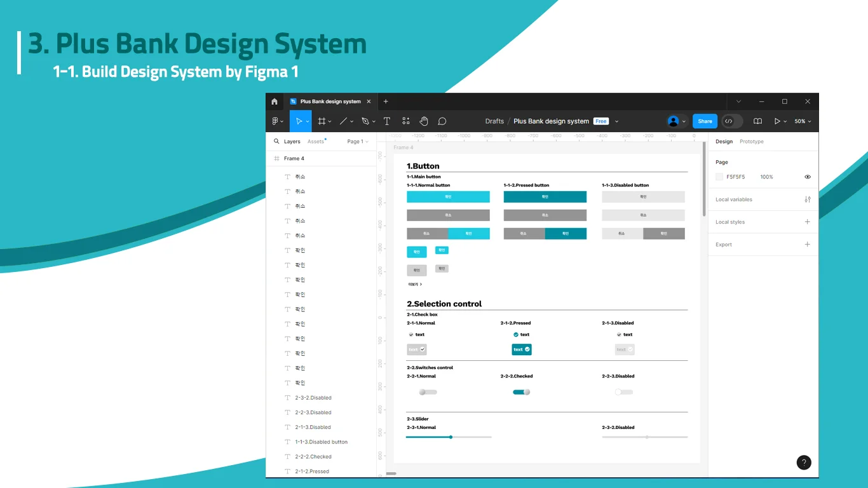Expand the Pen tools dropdown arrow

(x=374, y=122)
